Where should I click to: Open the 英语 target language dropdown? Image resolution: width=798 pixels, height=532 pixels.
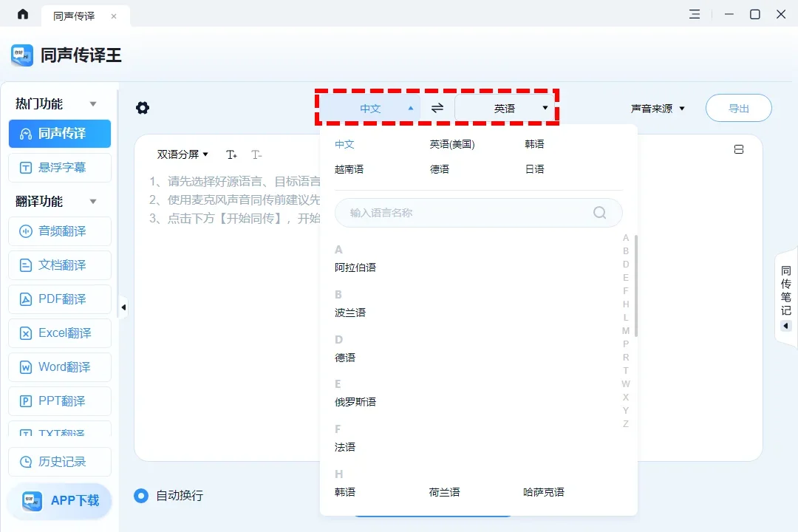pyautogui.click(x=505, y=108)
